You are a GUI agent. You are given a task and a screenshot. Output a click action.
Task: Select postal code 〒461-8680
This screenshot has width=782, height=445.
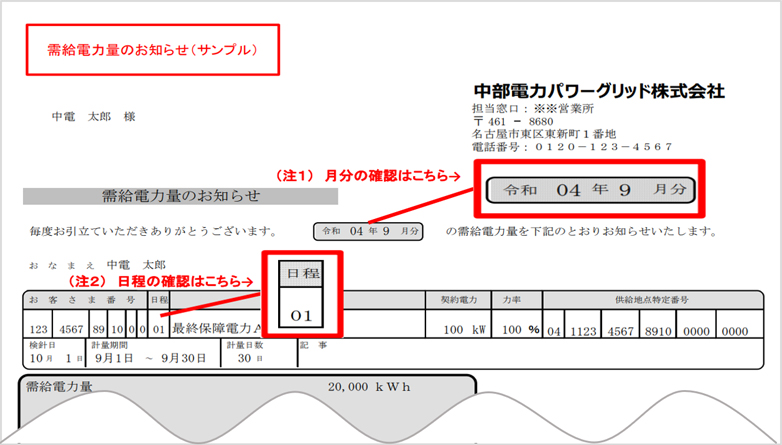[513, 122]
